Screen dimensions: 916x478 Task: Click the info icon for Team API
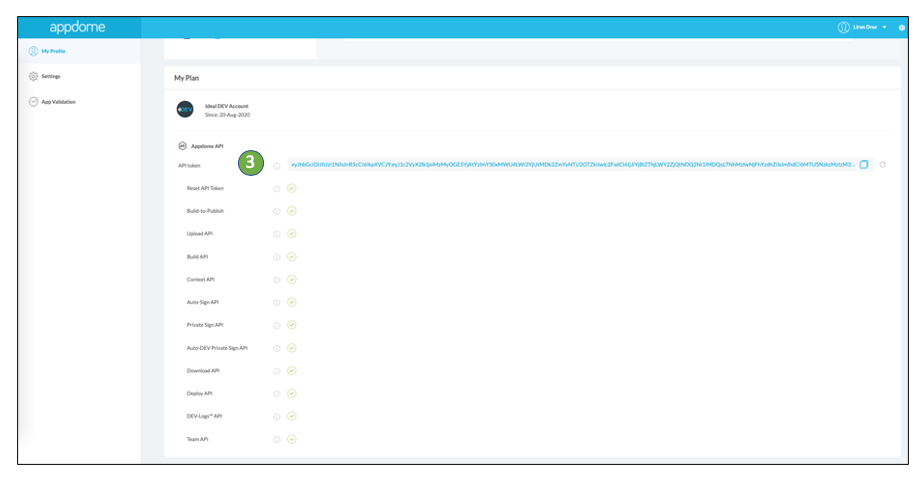coord(277,439)
